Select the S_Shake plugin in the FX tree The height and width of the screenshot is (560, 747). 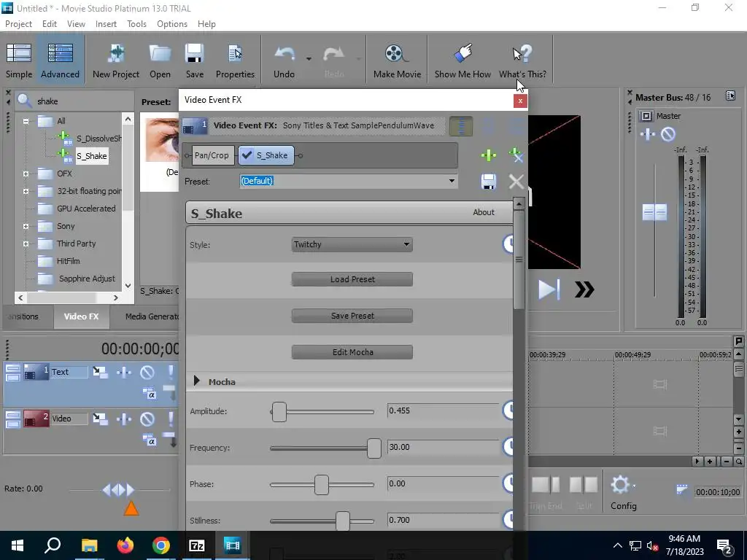tap(92, 156)
